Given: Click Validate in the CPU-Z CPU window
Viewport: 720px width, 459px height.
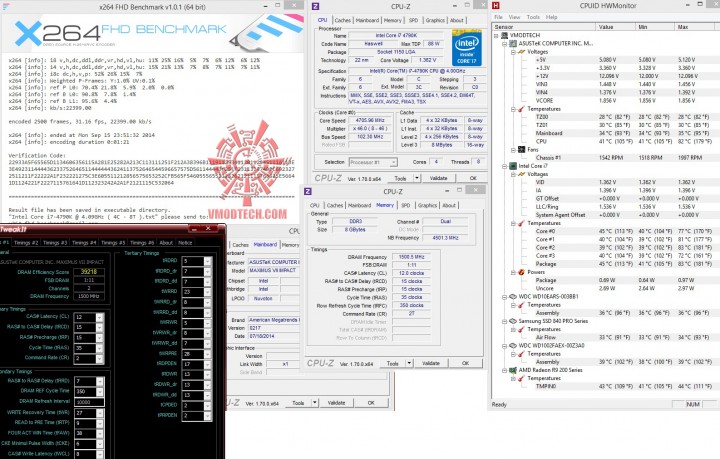Looking at the screenshot, I should (438, 178).
